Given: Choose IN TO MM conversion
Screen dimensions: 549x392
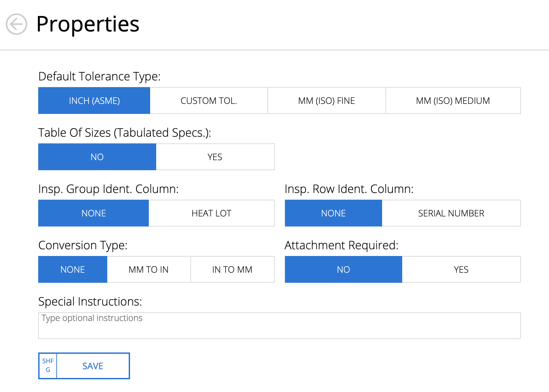Looking at the screenshot, I should (x=232, y=269).
